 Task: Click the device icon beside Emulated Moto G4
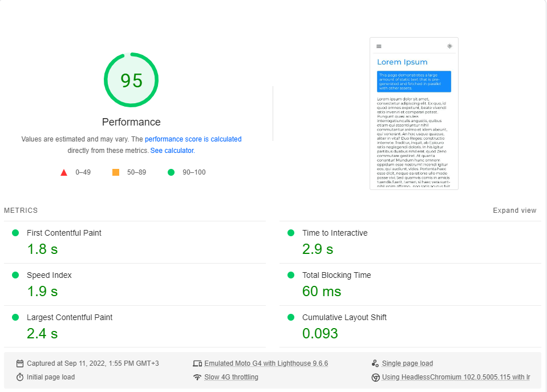197,363
